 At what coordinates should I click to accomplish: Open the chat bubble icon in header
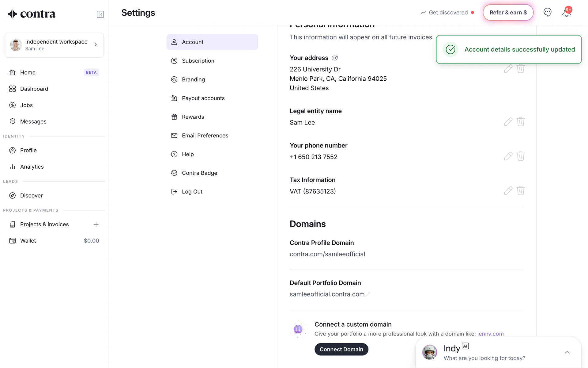click(x=547, y=12)
